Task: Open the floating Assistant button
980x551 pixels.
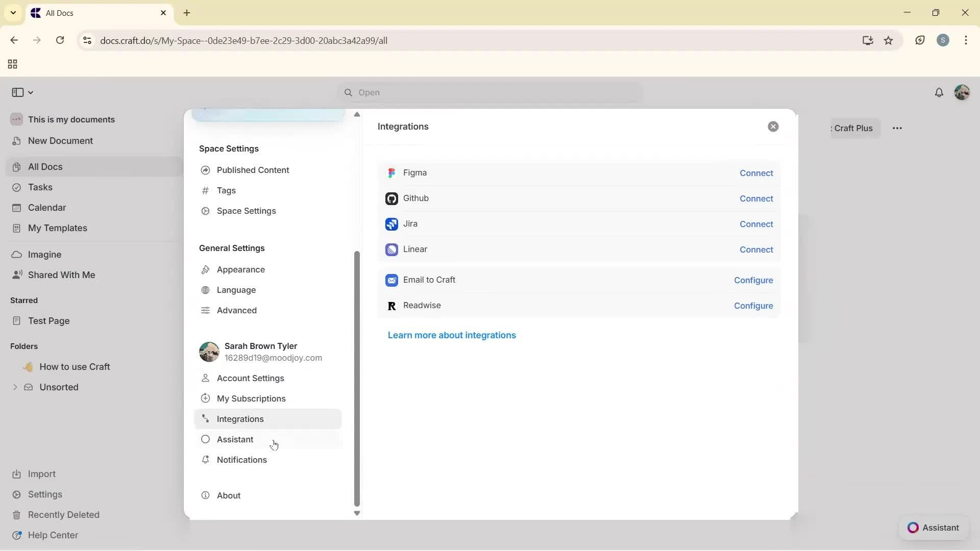Action: pos(934,528)
